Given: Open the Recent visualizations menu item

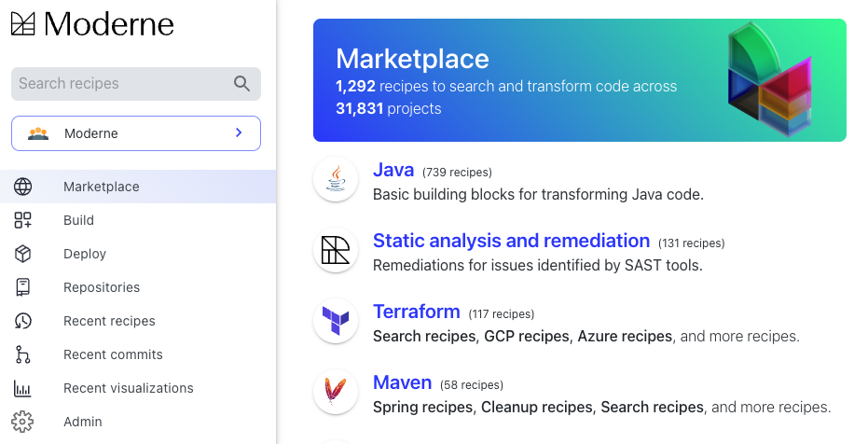Looking at the screenshot, I should pyautogui.click(x=138, y=388).
